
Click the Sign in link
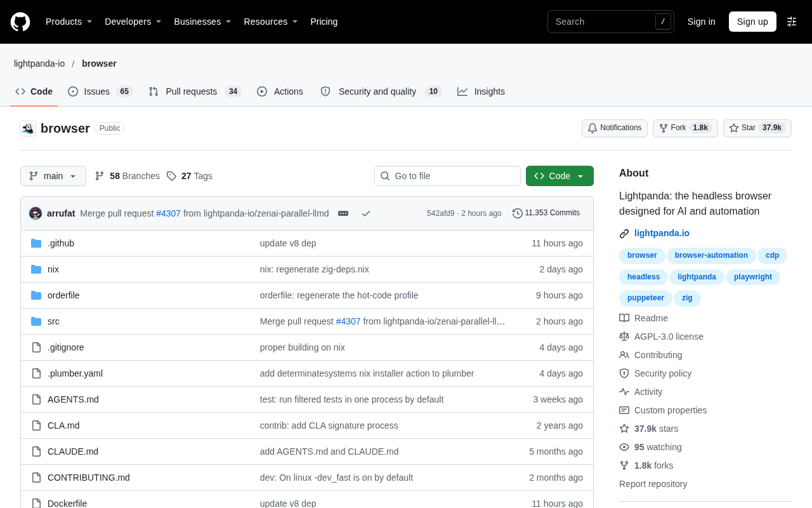(x=702, y=22)
